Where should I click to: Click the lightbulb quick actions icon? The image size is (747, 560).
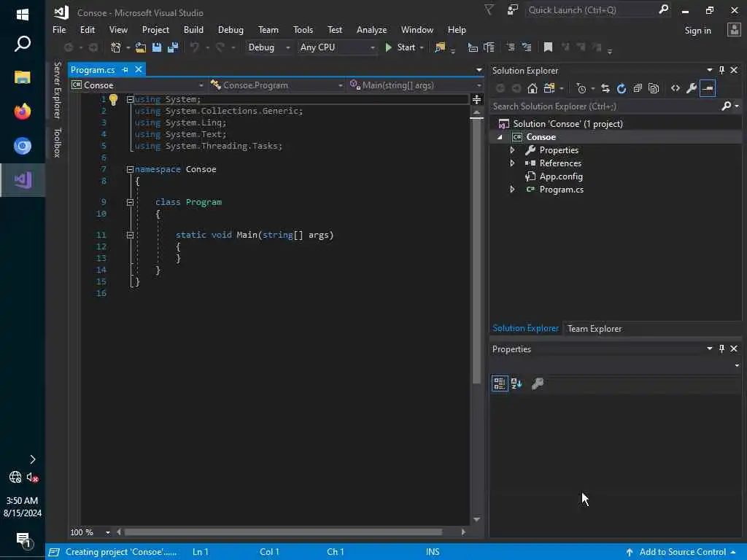click(113, 99)
